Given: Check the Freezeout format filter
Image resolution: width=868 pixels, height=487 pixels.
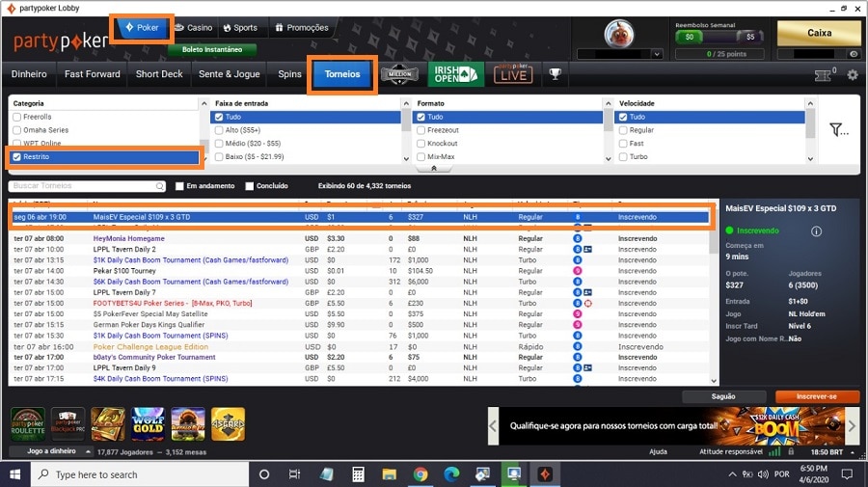Looking at the screenshot, I should coord(421,130).
